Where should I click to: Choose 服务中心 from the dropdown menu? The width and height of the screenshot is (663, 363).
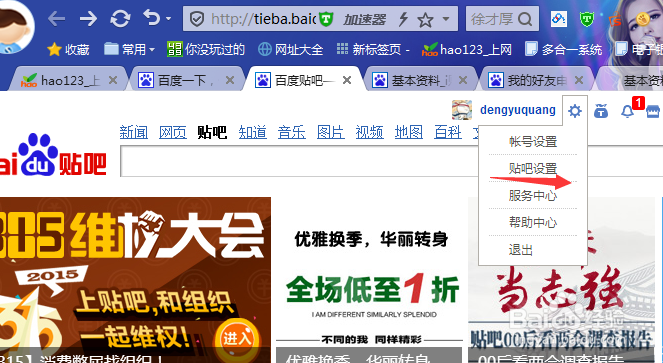(x=533, y=195)
